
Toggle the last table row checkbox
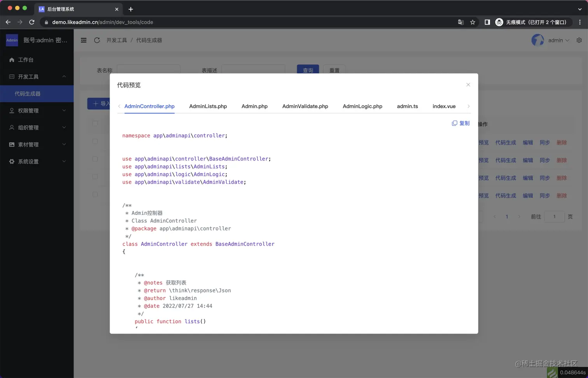coord(95,194)
